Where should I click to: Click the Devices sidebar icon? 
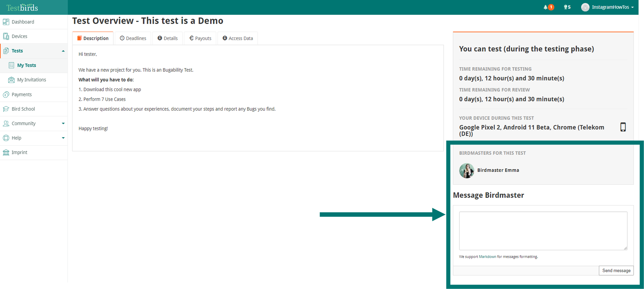click(x=6, y=36)
